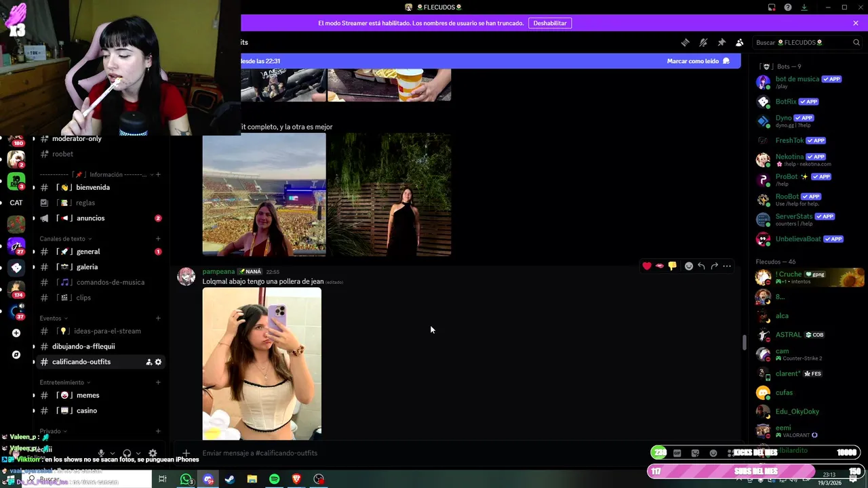Open the ASTRAL member profile
This screenshot has width=868, height=488.
[807, 335]
